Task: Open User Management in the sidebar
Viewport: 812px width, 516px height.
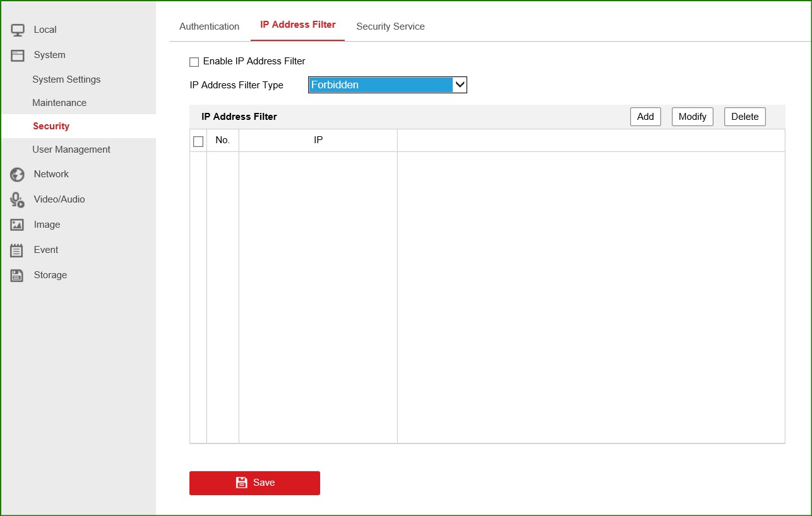Action: [71, 150]
